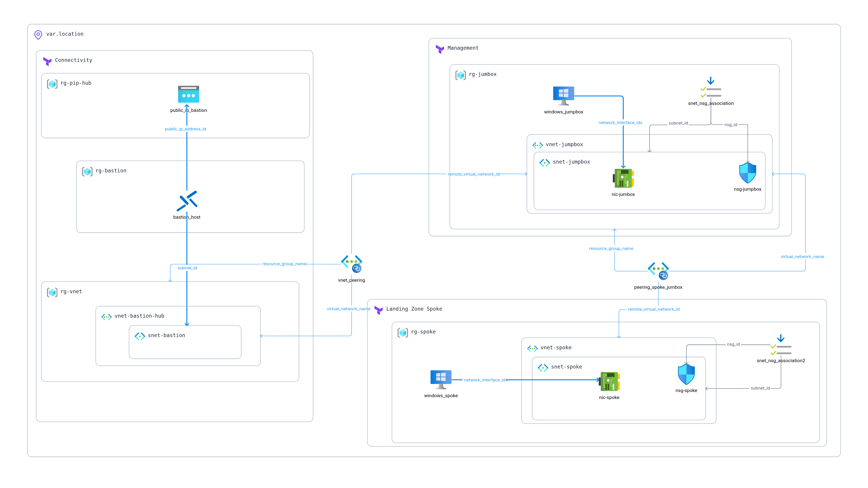Viewport: 868px width, 488px height.
Task: Select the Connectivity Terraform module icon
Action: 47,61
